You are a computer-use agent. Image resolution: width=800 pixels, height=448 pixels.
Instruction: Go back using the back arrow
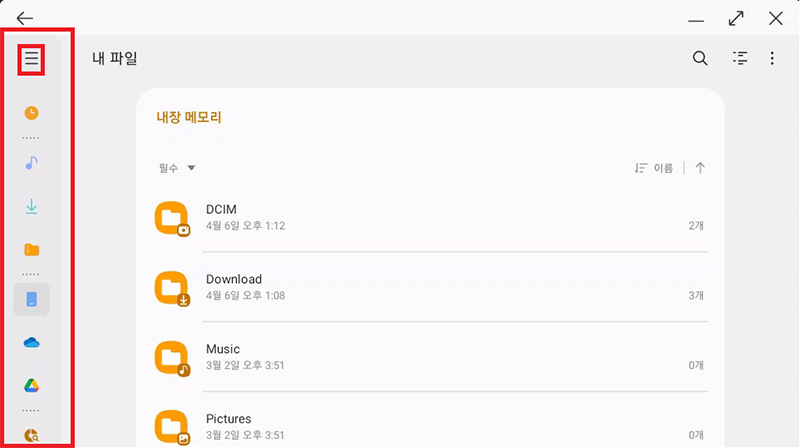tap(25, 18)
